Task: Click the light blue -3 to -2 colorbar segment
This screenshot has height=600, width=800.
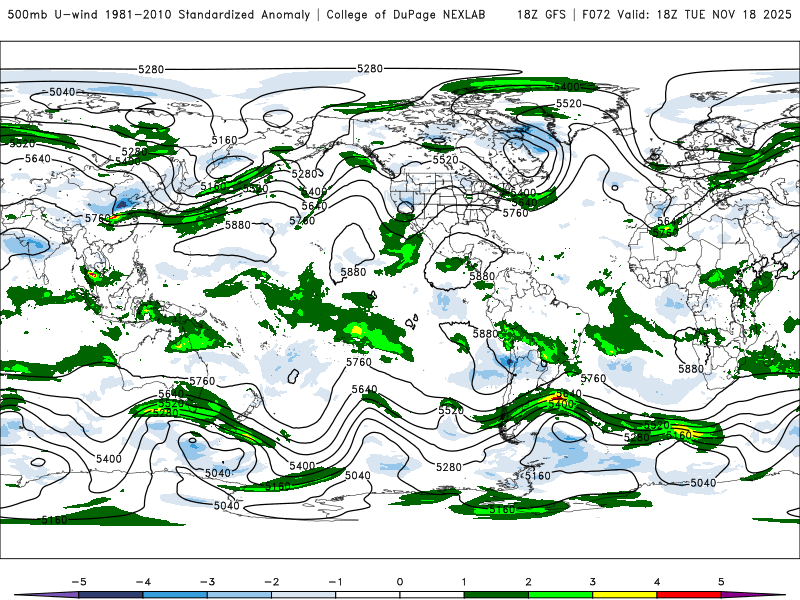Action: [239, 595]
